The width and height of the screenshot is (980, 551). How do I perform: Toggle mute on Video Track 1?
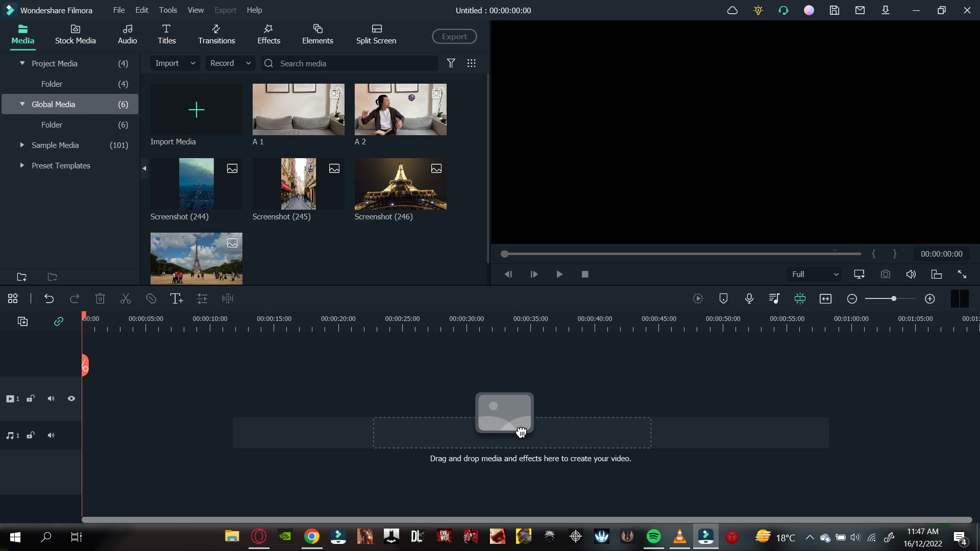tap(51, 397)
